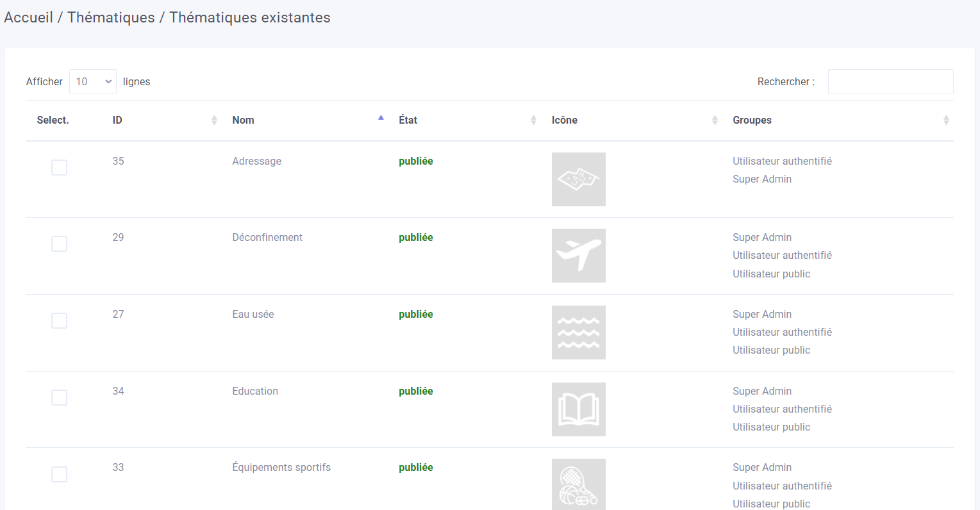Select the Déconfinement row checkbox
This screenshot has width=980, height=510.
click(x=59, y=243)
